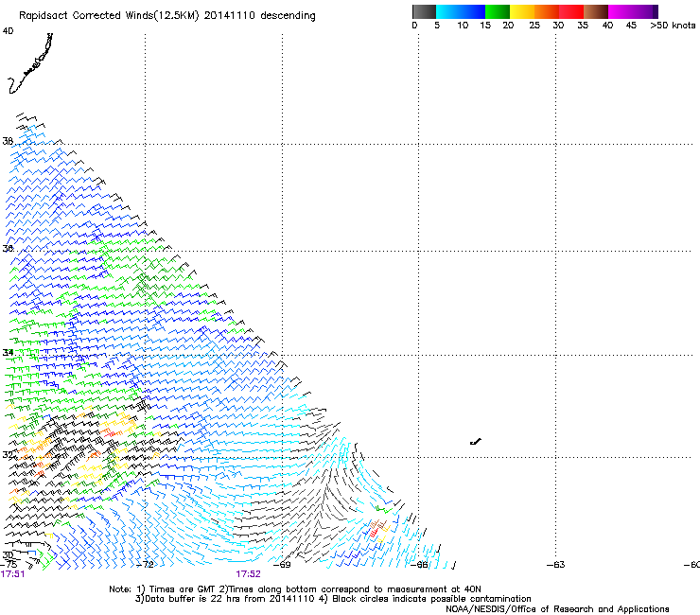Click the purple "17:52" swath time label
Image resolution: width=700 pixels, height=615 pixels.
248,574
